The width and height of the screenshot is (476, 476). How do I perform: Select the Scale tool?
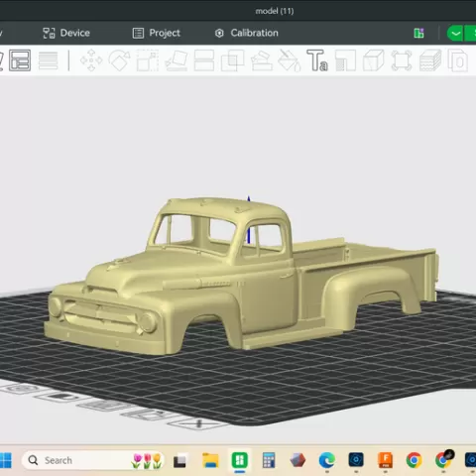point(148,60)
